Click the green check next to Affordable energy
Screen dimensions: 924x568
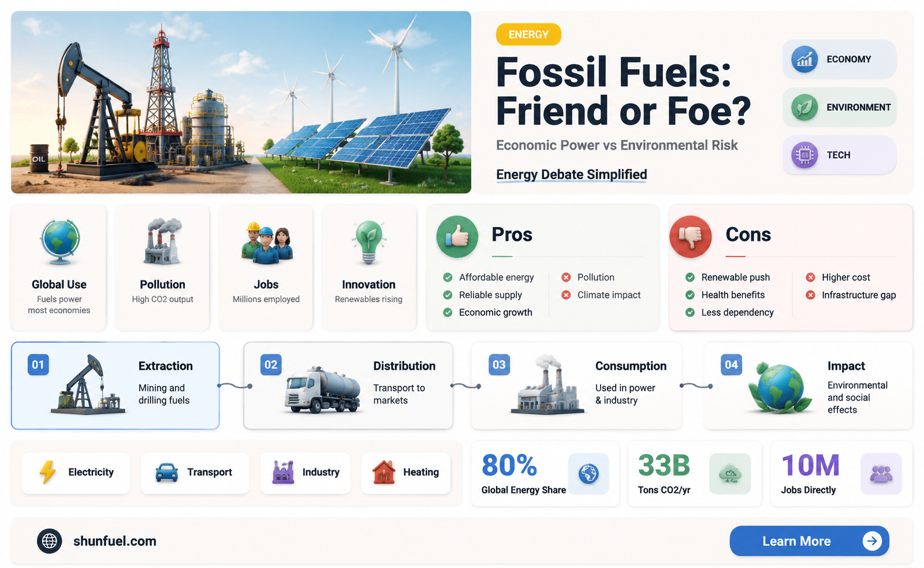point(448,277)
